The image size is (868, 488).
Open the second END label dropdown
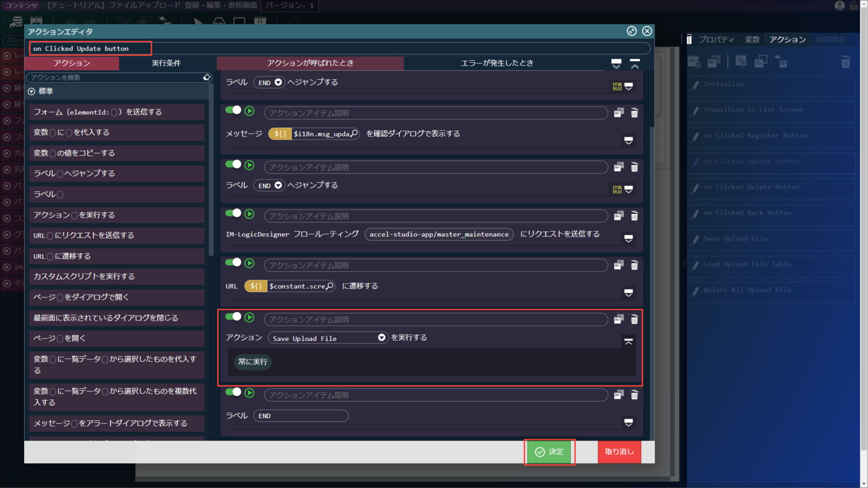(x=269, y=186)
